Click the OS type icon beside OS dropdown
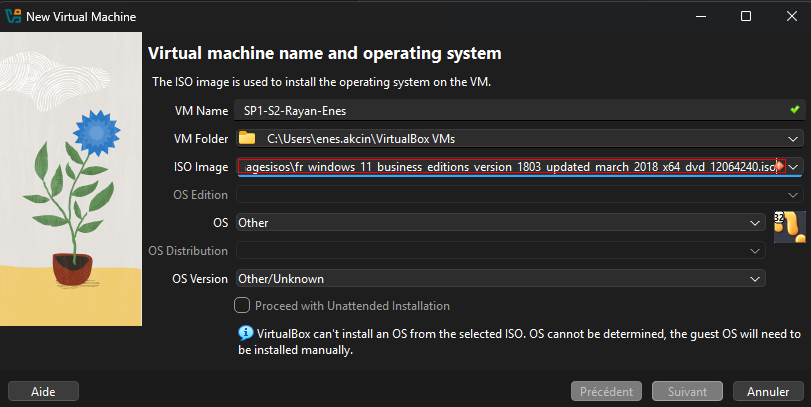This screenshot has width=811, height=407. tap(789, 226)
